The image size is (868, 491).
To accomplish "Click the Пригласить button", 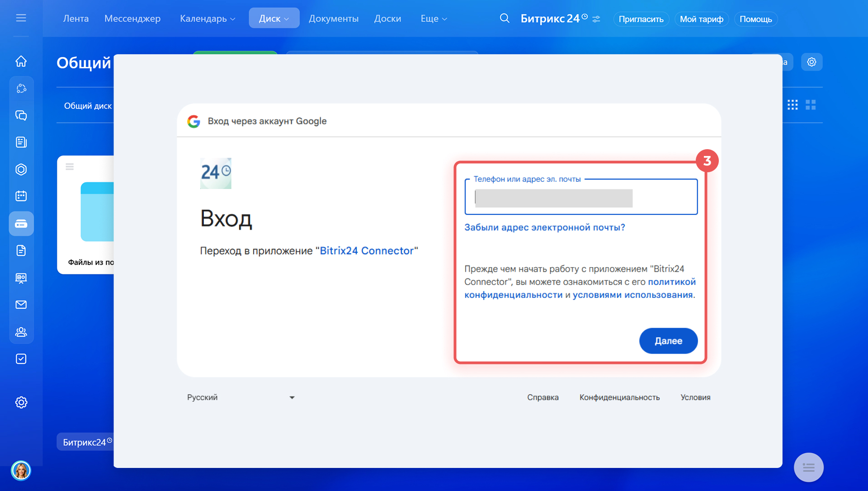I will [641, 19].
